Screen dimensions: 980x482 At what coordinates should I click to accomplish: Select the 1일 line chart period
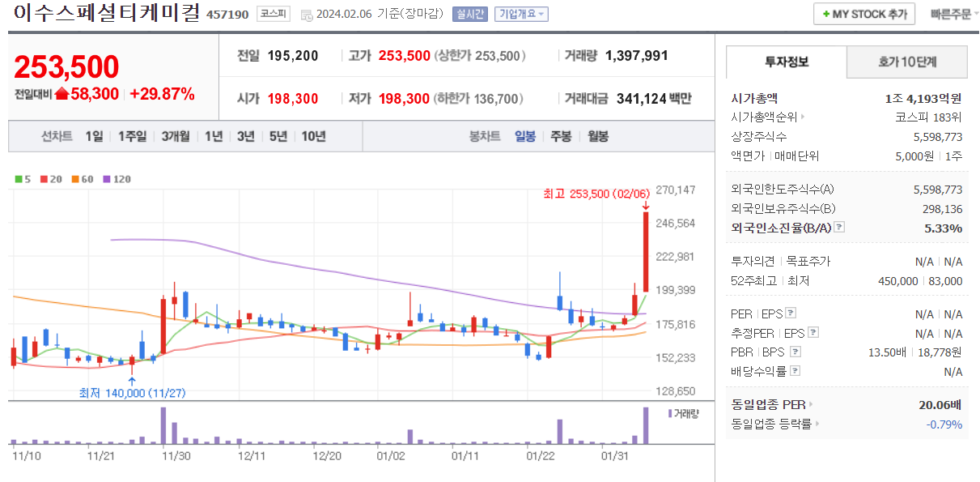pos(94,136)
